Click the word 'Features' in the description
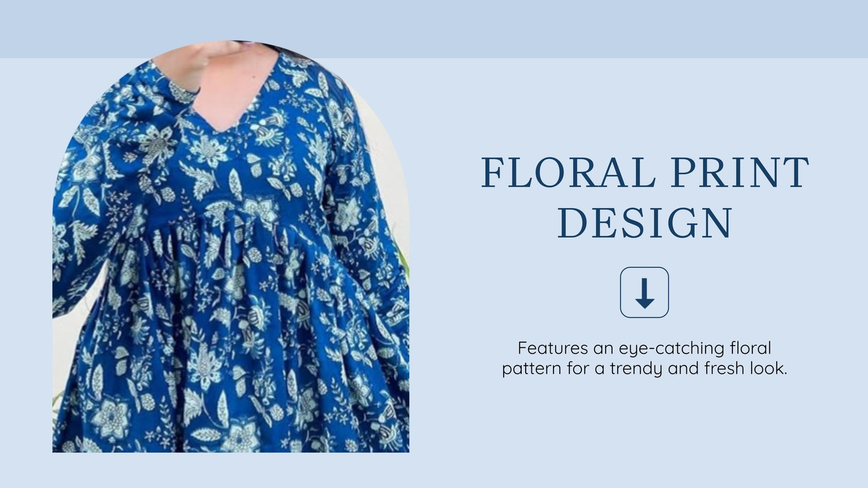Image resolution: width=868 pixels, height=488 pixels. [x=552, y=347]
